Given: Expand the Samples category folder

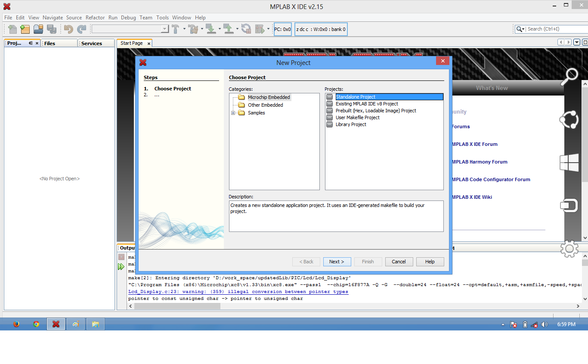Looking at the screenshot, I should (x=233, y=113).
